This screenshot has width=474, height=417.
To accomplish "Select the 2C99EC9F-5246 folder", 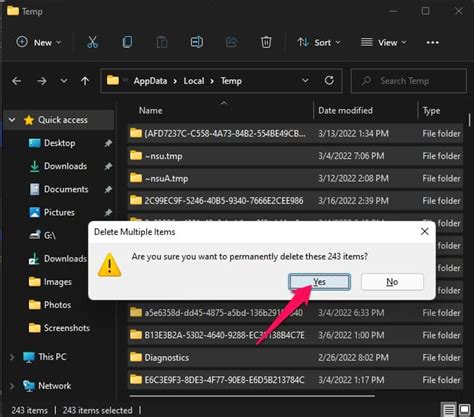I will [x=295, y=201].
